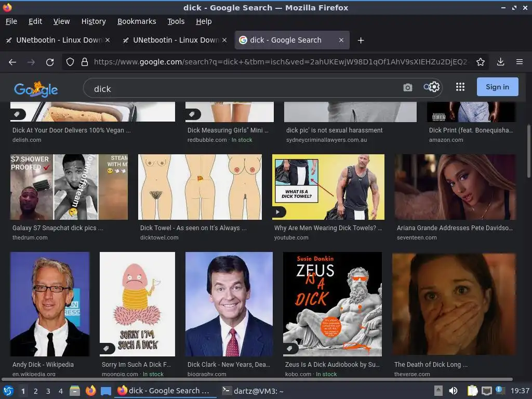
Task: Launch the file manager from the taskbar
Action: 75,391
